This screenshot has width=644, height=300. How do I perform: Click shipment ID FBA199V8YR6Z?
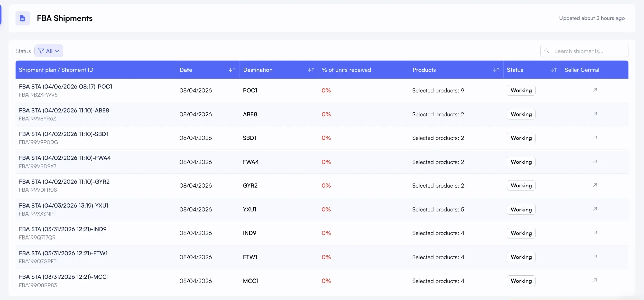pyautogui.click(x=38, y=119)
